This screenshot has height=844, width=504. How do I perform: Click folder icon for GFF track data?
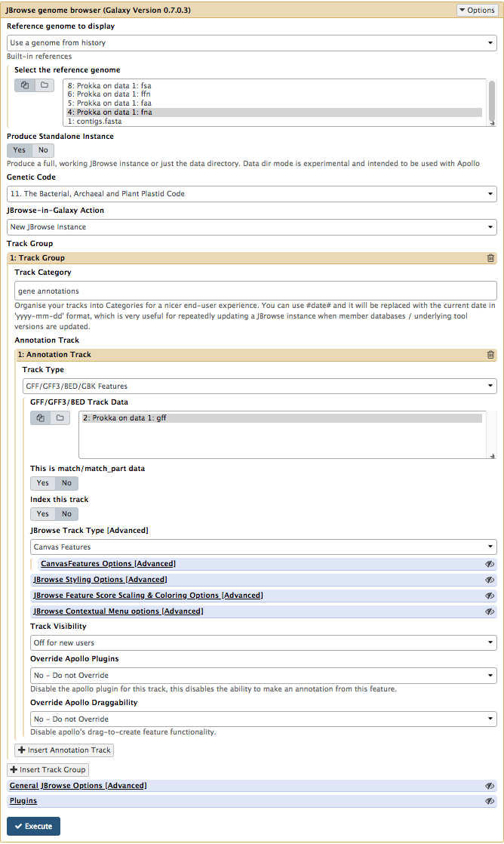pyautogui.click(x=60, y=418)
